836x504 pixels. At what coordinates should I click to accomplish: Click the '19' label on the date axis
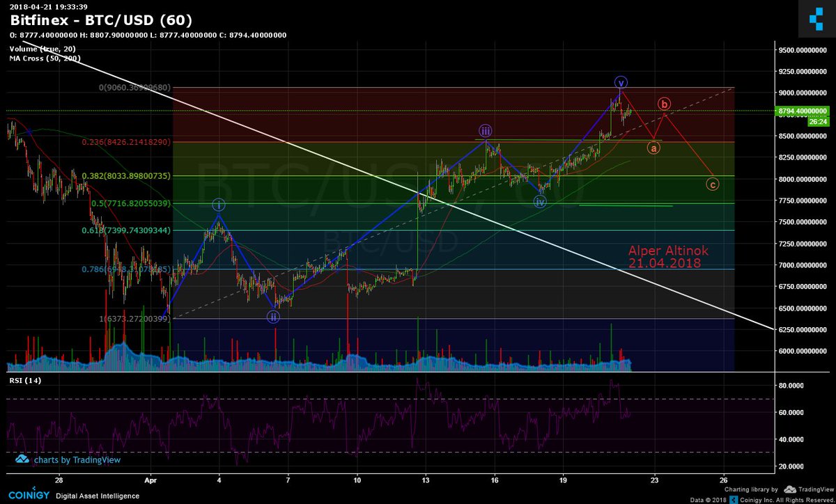point(563,480)
